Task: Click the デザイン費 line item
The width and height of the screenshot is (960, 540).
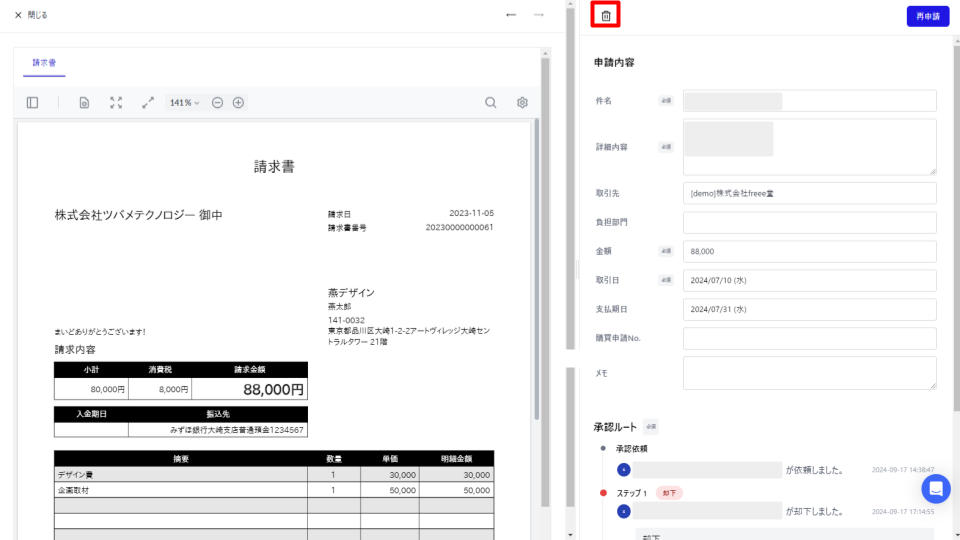Action: [x=75, y=474]
